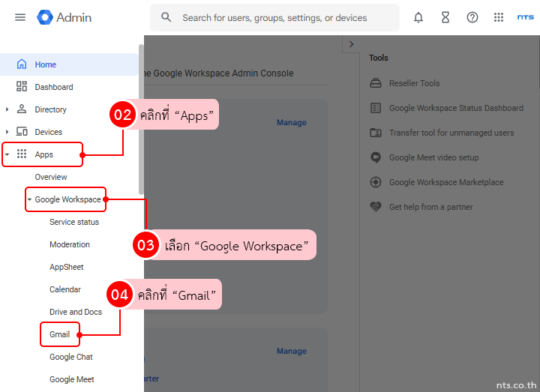Viewport: 540px width, 392px height.
Task: Open Get help from a partner
Action: [x=430, y=207]
